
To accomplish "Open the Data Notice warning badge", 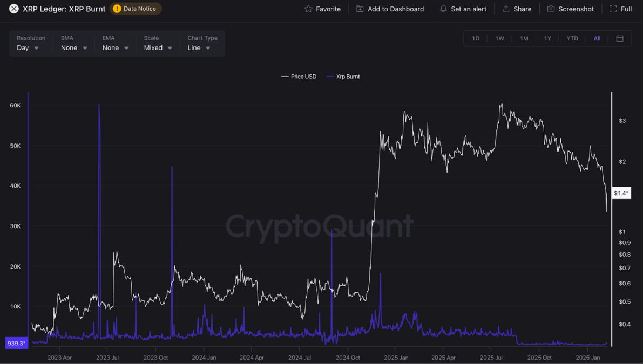I will [136, 9].
